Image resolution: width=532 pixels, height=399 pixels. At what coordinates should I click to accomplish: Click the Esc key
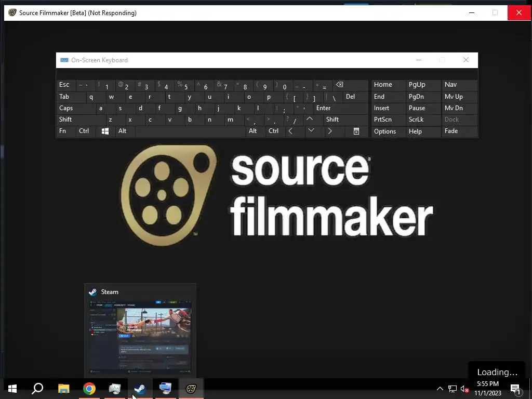(66, 85)
